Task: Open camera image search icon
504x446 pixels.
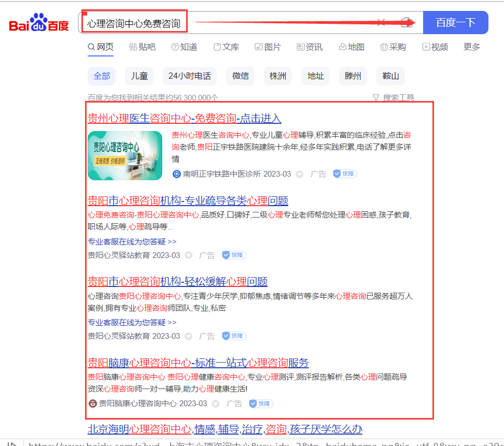Action: [408, 22]
